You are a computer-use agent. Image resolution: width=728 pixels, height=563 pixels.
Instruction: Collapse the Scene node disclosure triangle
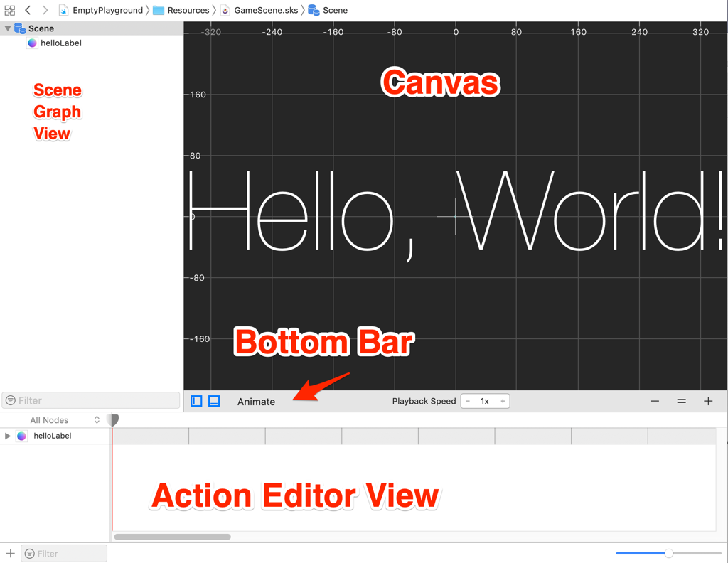(8, 28)
